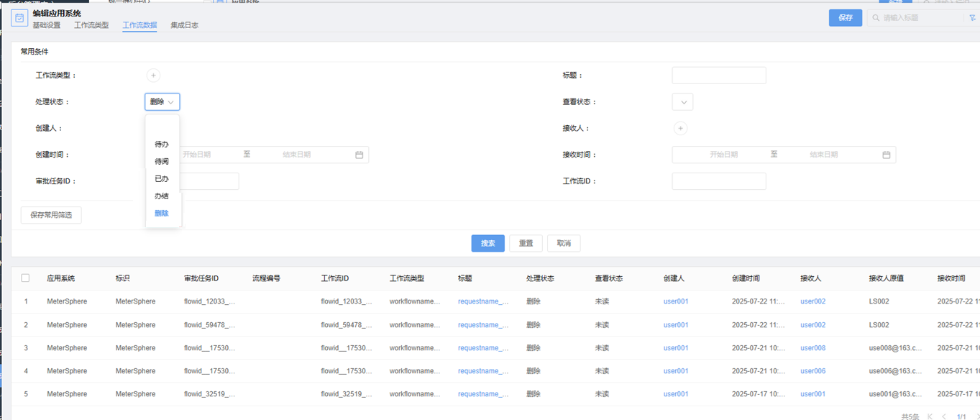Click the LS002 cell in row 1

point(879,302)
